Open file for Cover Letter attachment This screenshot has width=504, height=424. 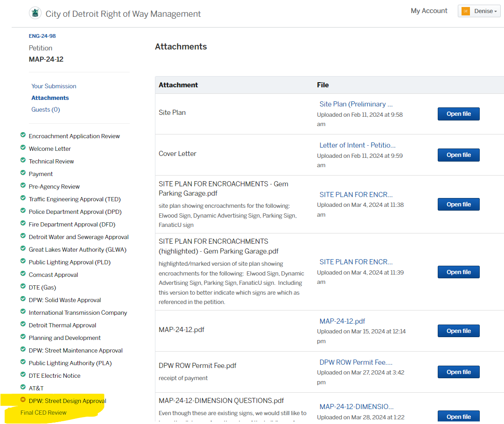click(458, 155)
